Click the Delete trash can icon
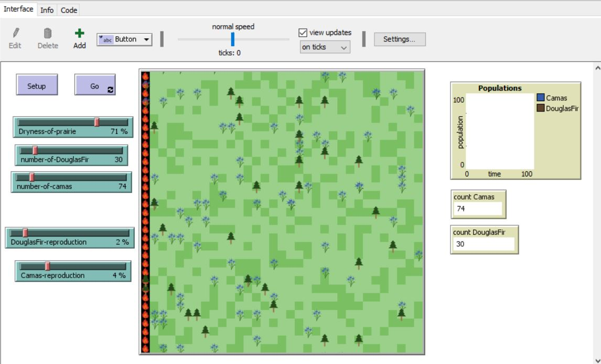This screenshot has width=601, height=364. click(48, 34)
